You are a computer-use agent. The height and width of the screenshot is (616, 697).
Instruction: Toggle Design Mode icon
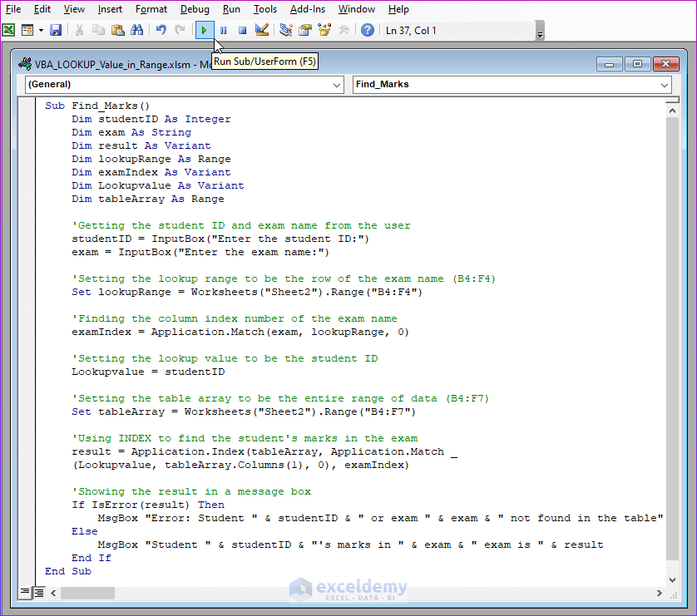(x=262, y=30)
